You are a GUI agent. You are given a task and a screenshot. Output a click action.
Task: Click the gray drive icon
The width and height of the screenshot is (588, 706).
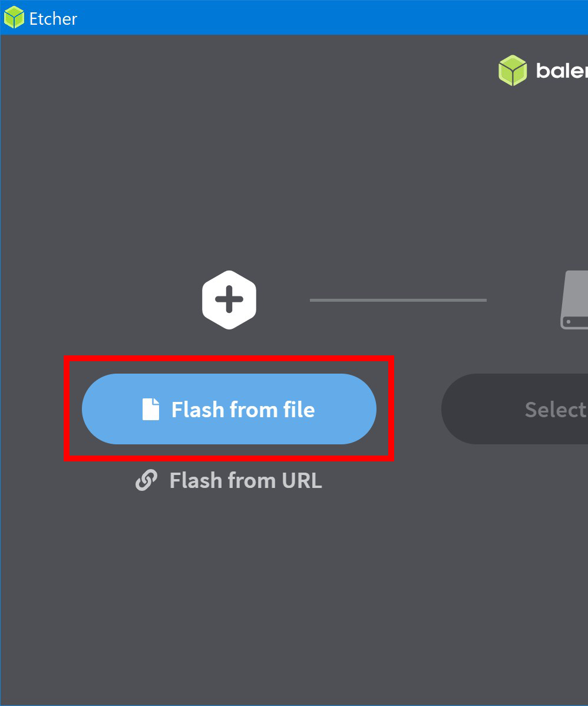click(574, 300)
